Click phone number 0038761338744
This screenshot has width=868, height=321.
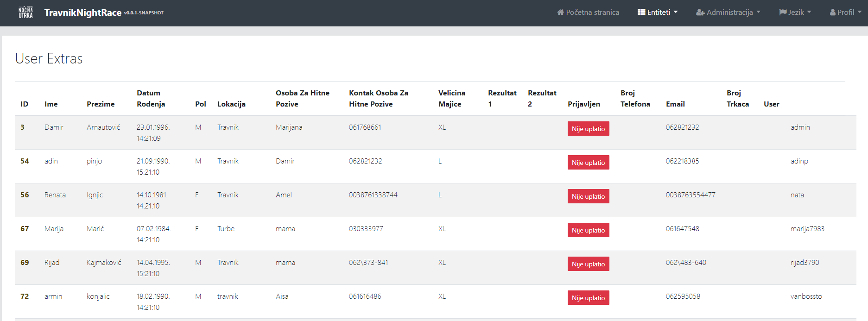(x=373, y=195)
